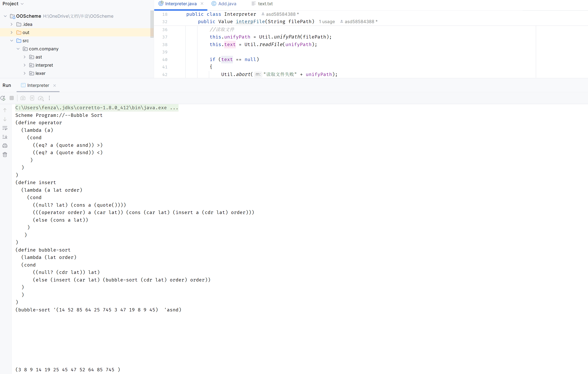Open the console options kebab menu

49,98
